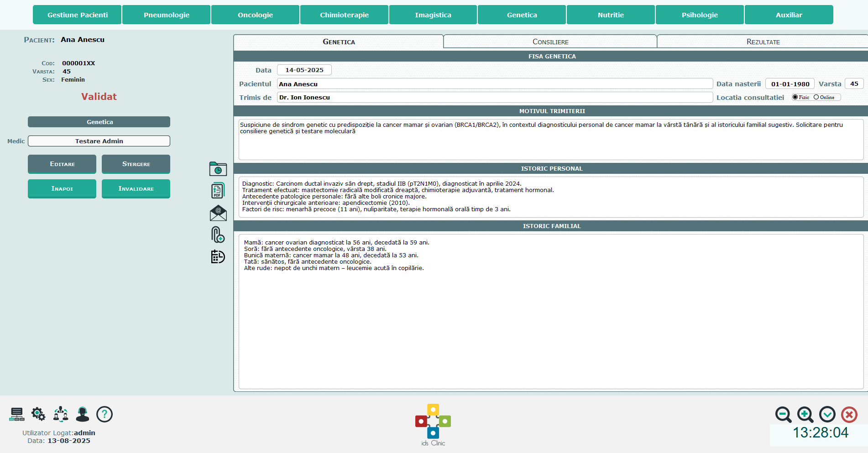Open the history folder icon with clock

(218, 169)
